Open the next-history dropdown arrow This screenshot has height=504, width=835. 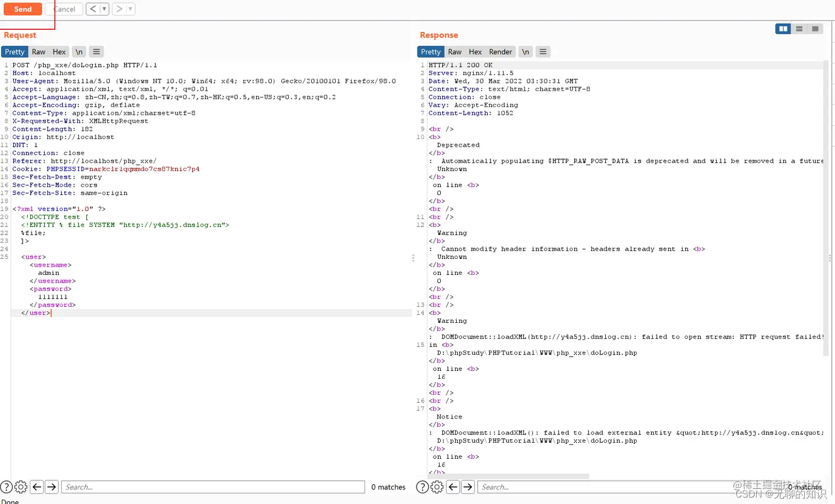130,9
